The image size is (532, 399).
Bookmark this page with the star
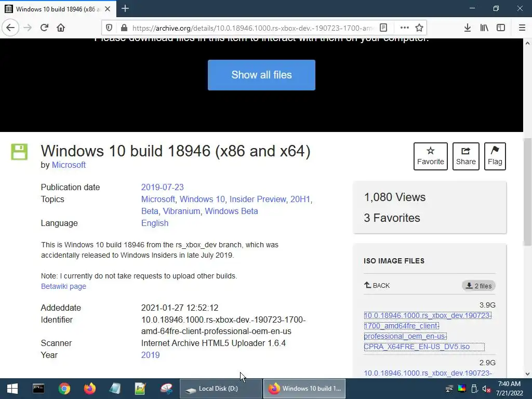(x=419, y=28)
